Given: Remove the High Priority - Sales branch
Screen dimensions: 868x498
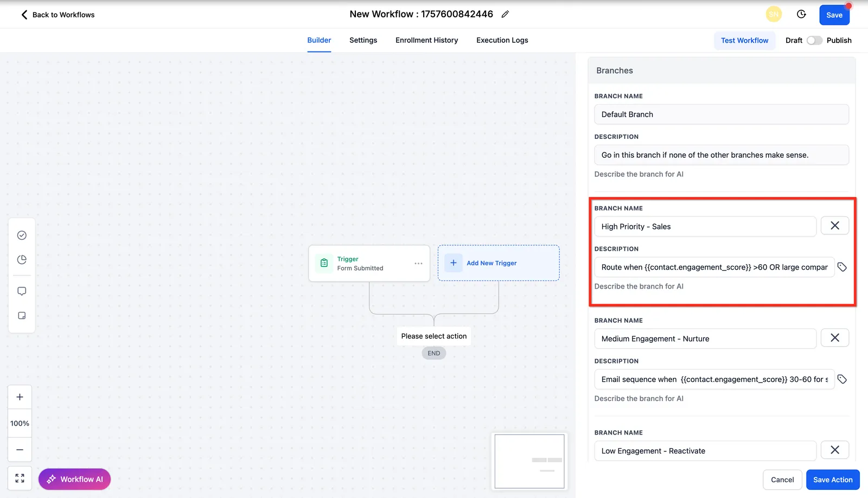Looking at the screenshot, I should point(834,226).
